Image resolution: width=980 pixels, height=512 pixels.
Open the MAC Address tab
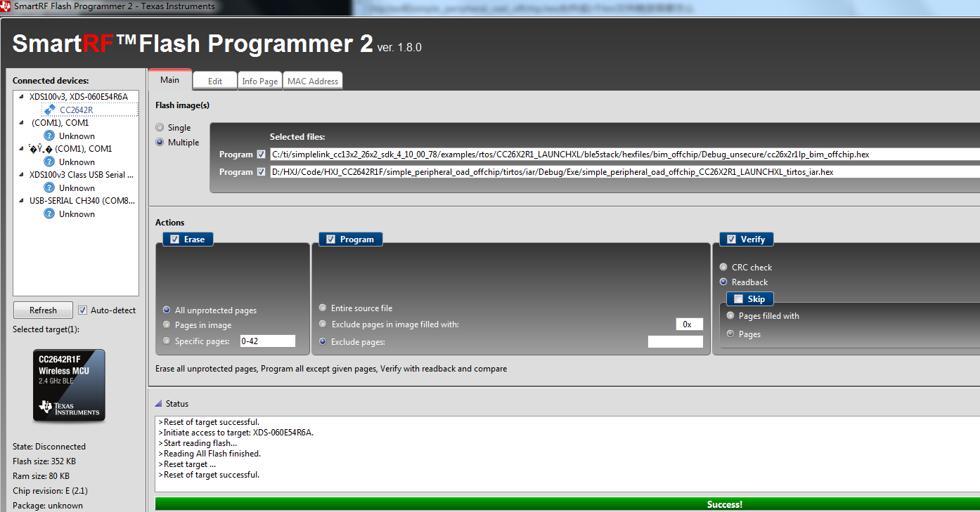313,81
